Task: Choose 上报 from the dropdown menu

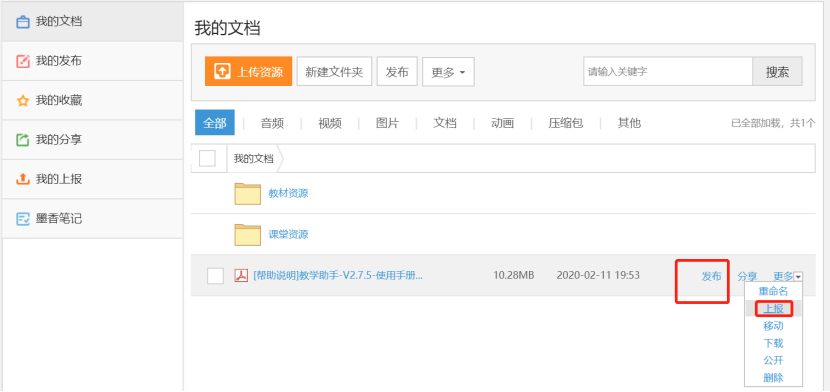Action: click(x=773, y=308)
